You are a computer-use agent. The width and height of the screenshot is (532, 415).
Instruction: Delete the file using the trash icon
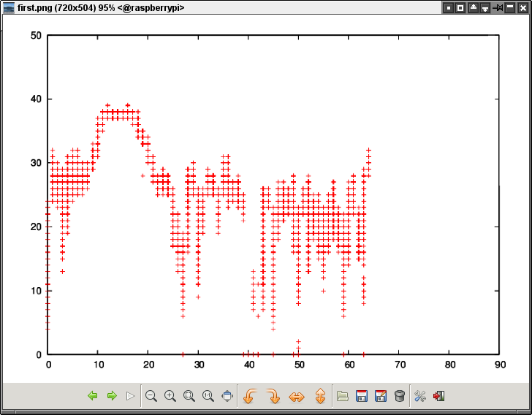pos(399,396)
